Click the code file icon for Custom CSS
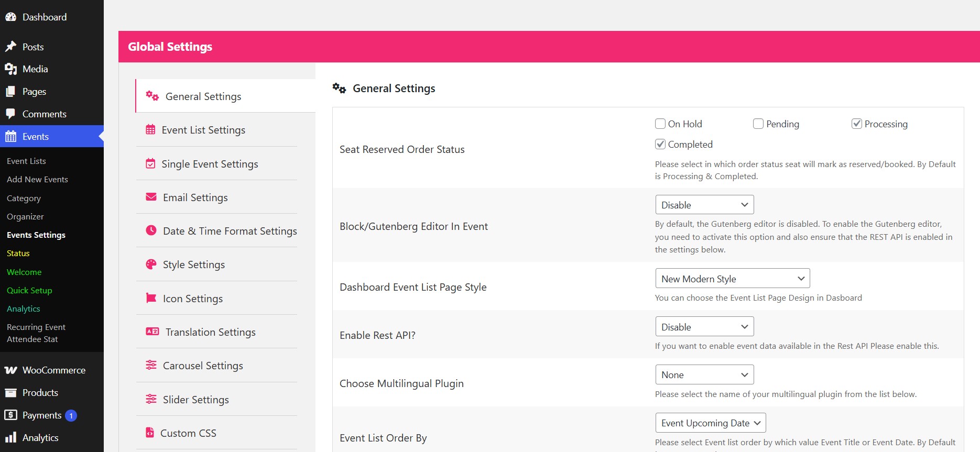The image size is (980, 452). pyautogui.click(x=150, y=433)
